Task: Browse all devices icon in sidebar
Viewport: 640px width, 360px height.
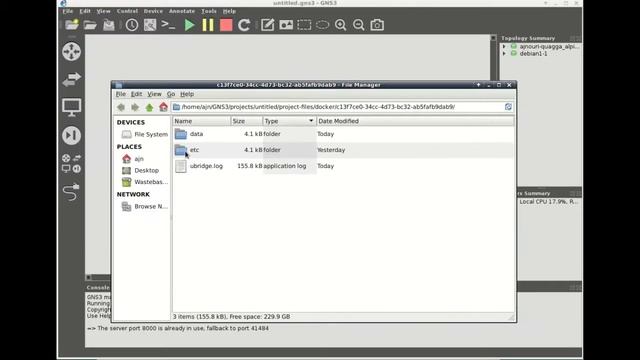Action: 71,163
